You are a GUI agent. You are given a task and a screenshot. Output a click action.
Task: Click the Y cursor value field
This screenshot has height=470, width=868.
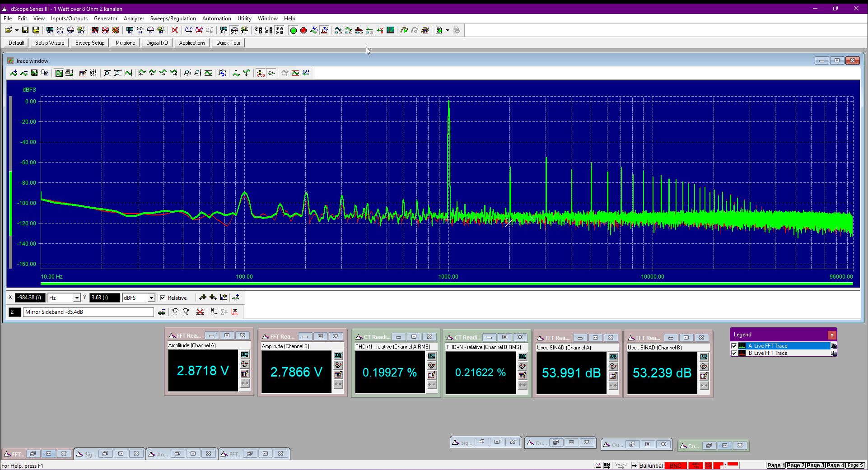105,298
